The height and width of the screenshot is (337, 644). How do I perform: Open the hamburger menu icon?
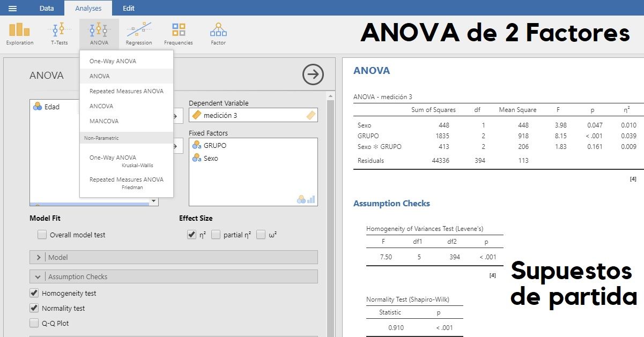pyautogui.click(x=12, y=8)
